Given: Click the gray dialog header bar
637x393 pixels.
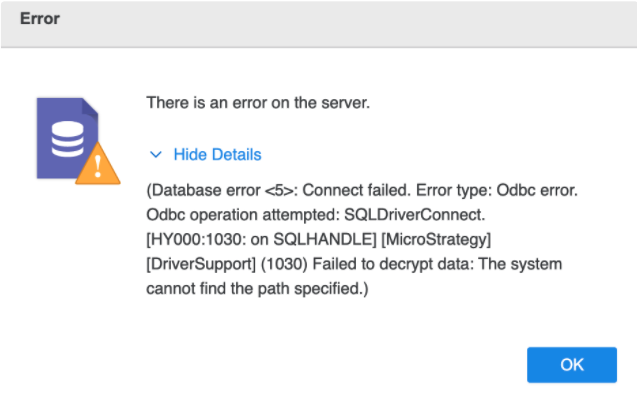Looking at the screenshot, I should pyautogui.click(x=318, y=24).
